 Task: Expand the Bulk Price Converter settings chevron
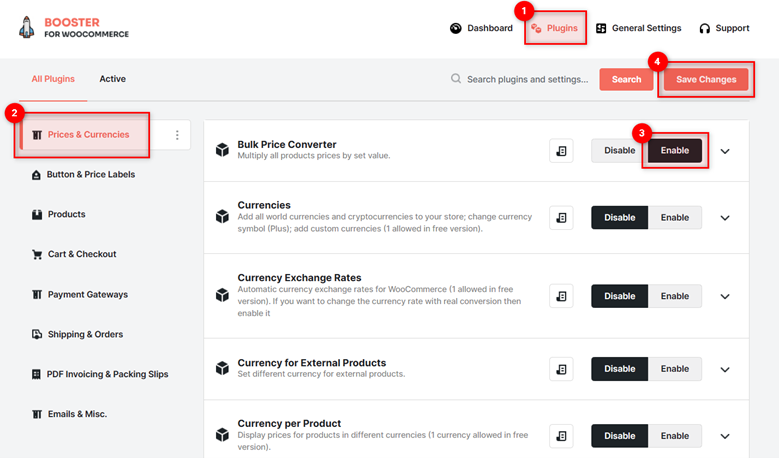(x=725, y=151)
